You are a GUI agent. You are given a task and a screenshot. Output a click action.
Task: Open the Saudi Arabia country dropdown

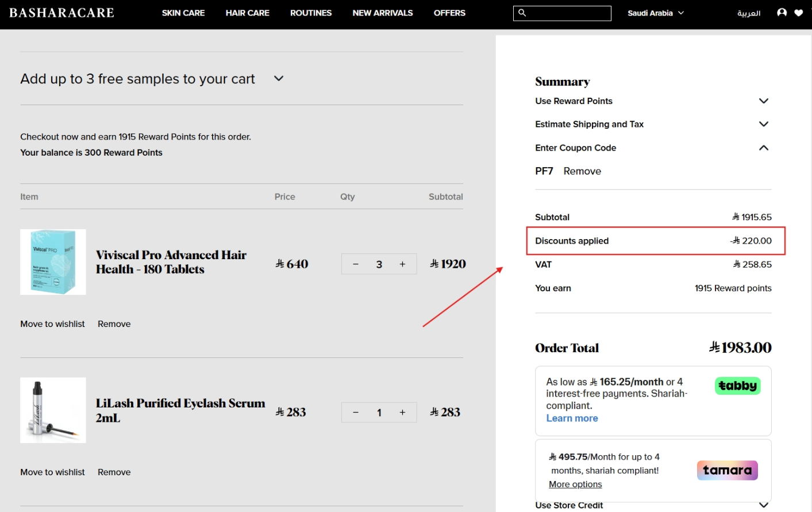[656, 13]
